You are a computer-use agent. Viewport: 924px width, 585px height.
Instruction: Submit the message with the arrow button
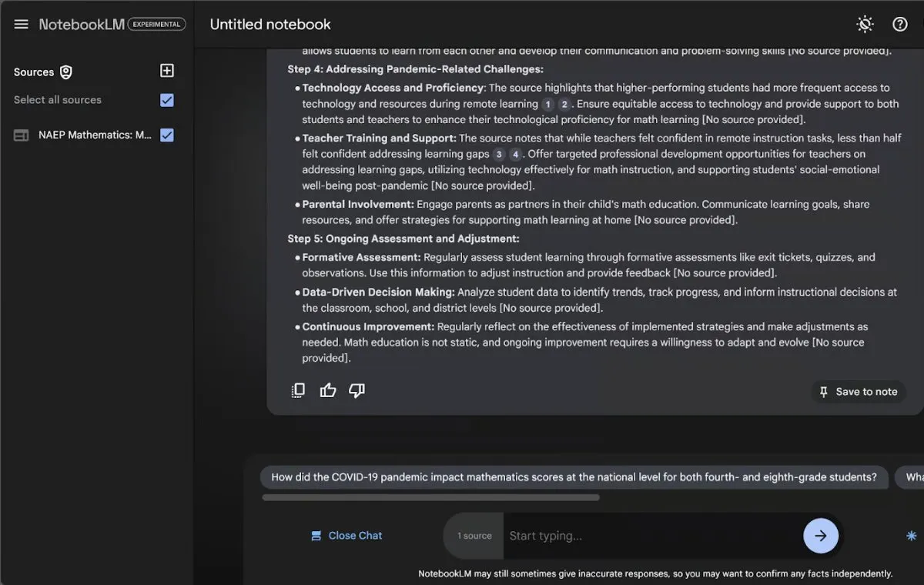click(x=820, y=536)
